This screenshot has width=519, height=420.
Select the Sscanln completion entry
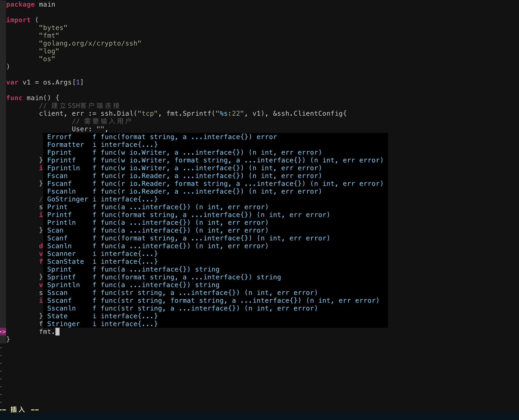click(x=216, y=308)
